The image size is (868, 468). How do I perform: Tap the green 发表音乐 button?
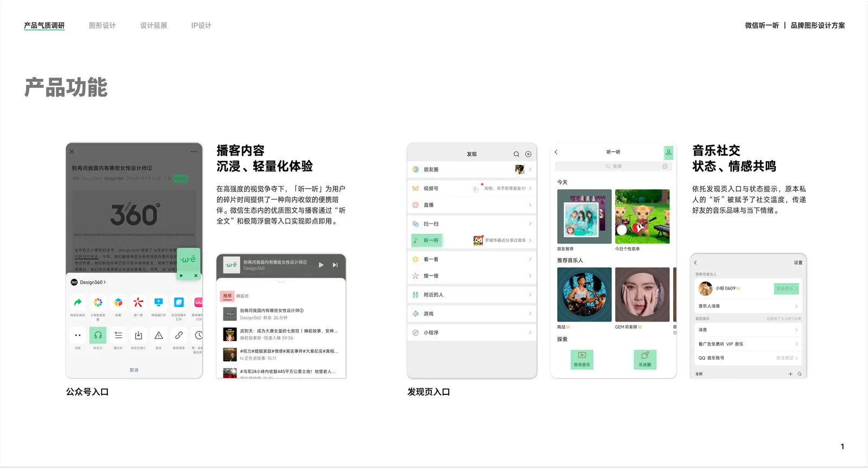click(787, 289)
